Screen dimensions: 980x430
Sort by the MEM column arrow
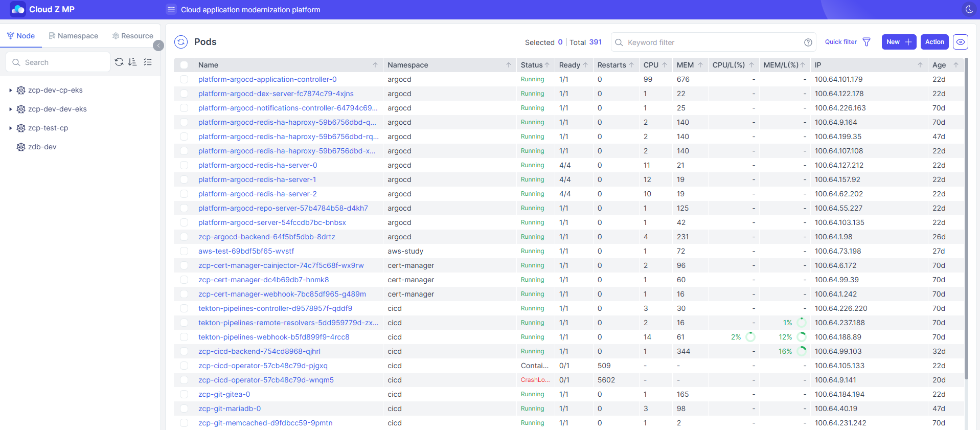700,65
